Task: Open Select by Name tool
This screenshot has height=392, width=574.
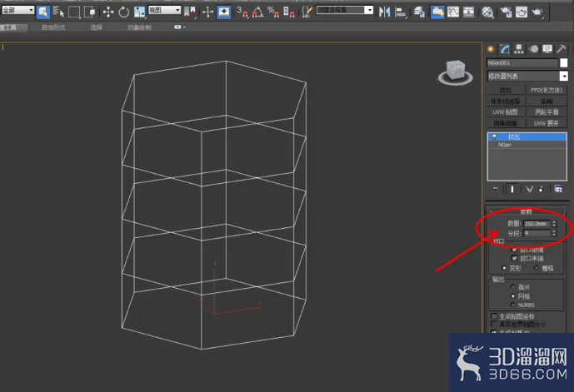Action: [x=57, y=12]
